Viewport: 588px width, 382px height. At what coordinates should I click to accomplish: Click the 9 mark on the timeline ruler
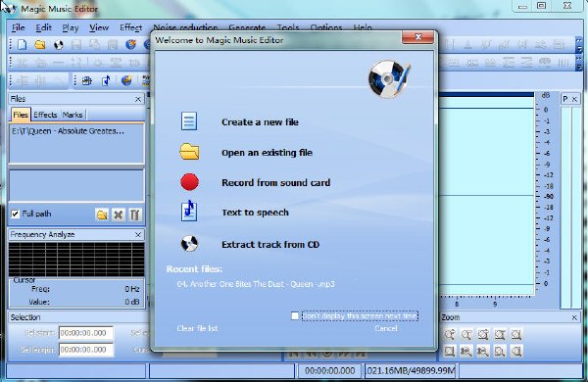click(495, 305)
